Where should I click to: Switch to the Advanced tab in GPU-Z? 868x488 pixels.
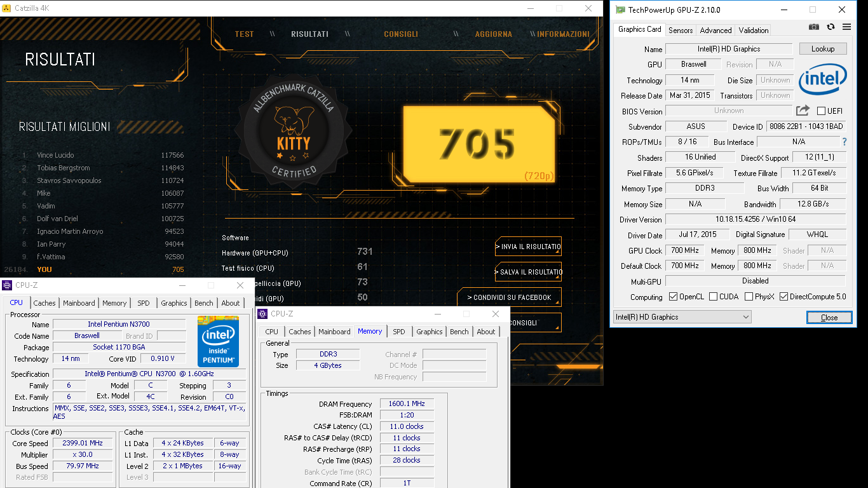click(x=715, y=30)
